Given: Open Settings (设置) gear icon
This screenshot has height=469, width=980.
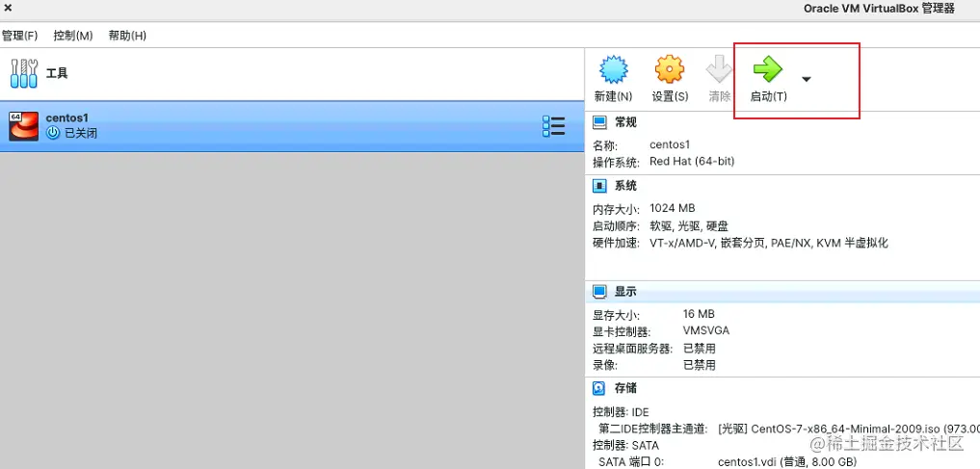Looking at the screenshot, I should pos(670,69).
